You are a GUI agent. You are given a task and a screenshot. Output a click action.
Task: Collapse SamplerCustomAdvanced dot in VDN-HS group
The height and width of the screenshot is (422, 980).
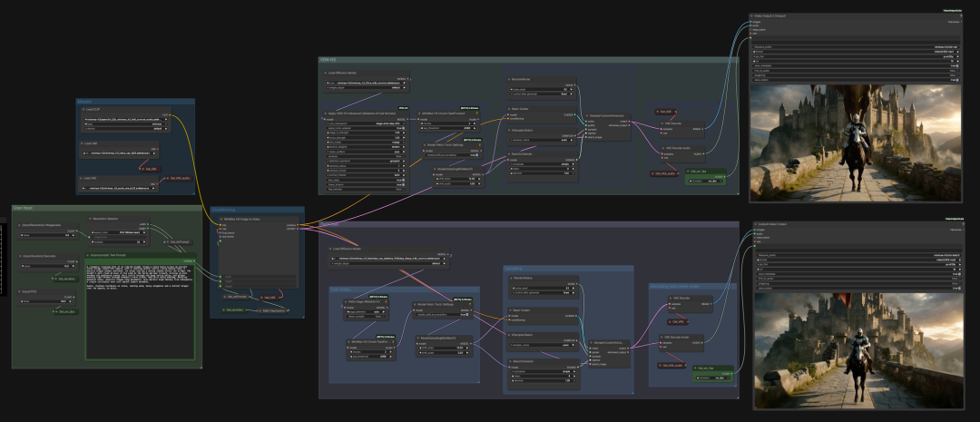point(587,115)
